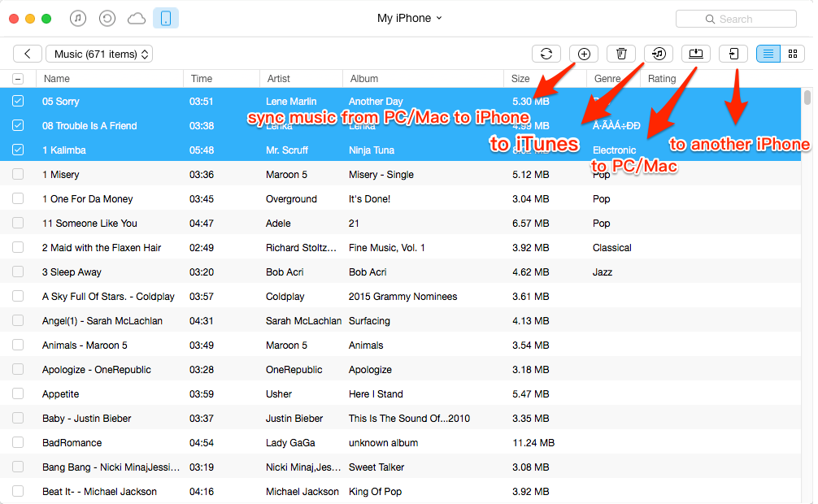818x504 pixels.
Task: Toggle the select-all checkbox in header
Action: (x=18, y=79)
